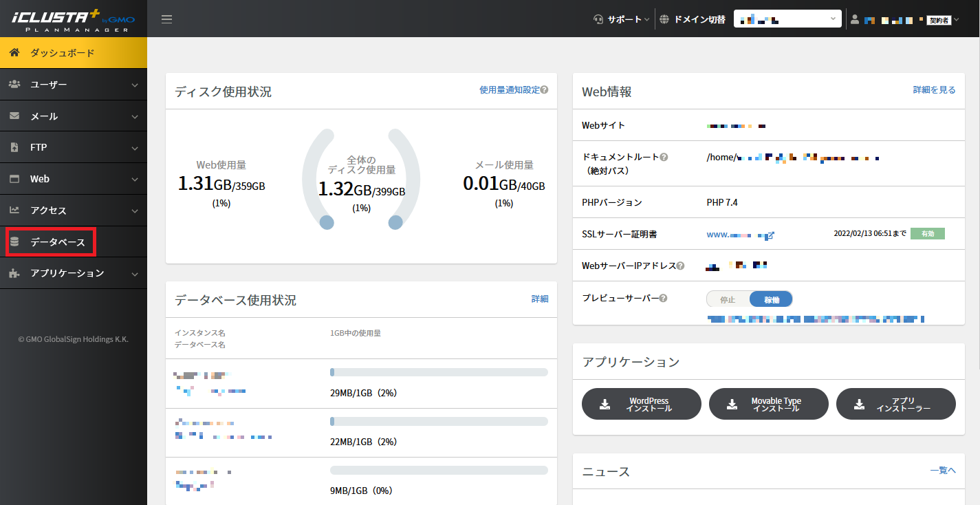Expand the FTP sidebar chevron
Viewport: 980px width, 505px height.
coord(135,148)
